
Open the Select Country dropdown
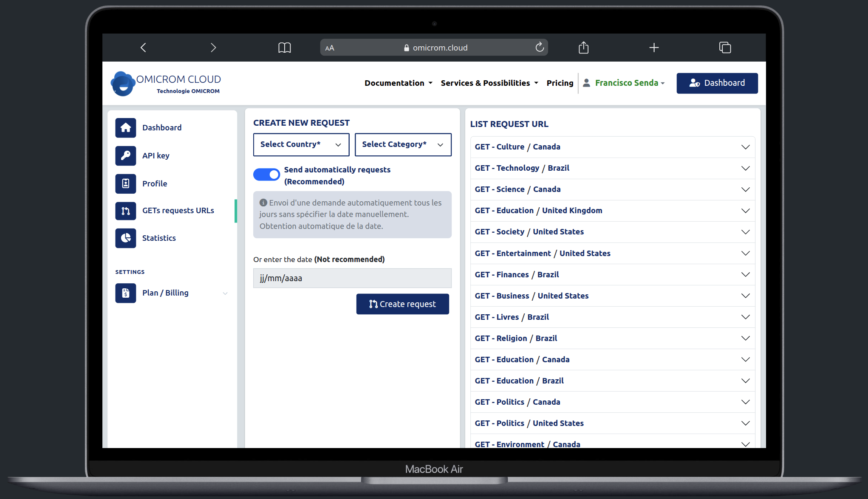pyautogui.click(x=301, y=144)
